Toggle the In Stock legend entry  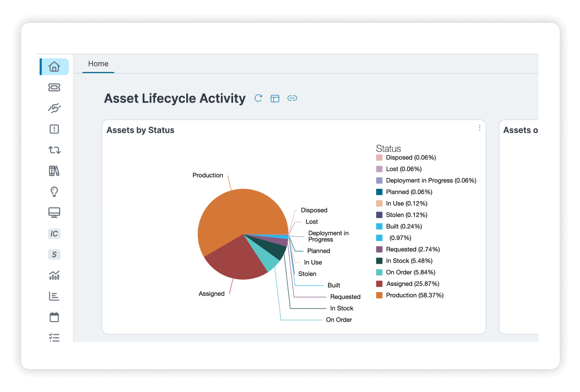click(404, 261)
